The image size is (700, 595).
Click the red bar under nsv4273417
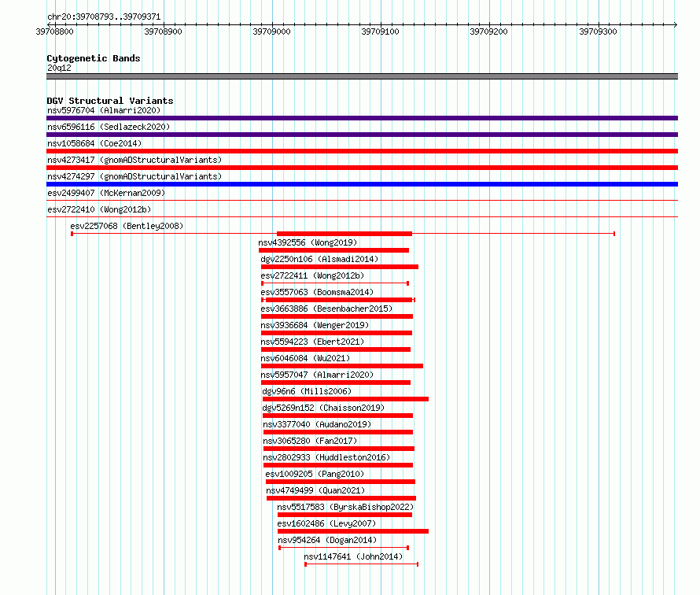[x=362, y=168]
